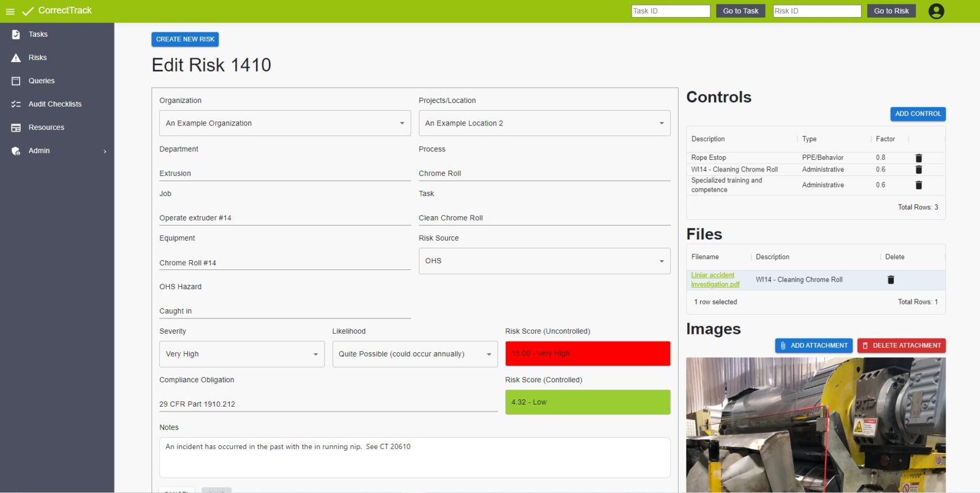Image resolution: width=980 pixels, height=493 pixels.
Task: Open the Liniar accident investigation.pdf link
Action: [x=715, y=280]
